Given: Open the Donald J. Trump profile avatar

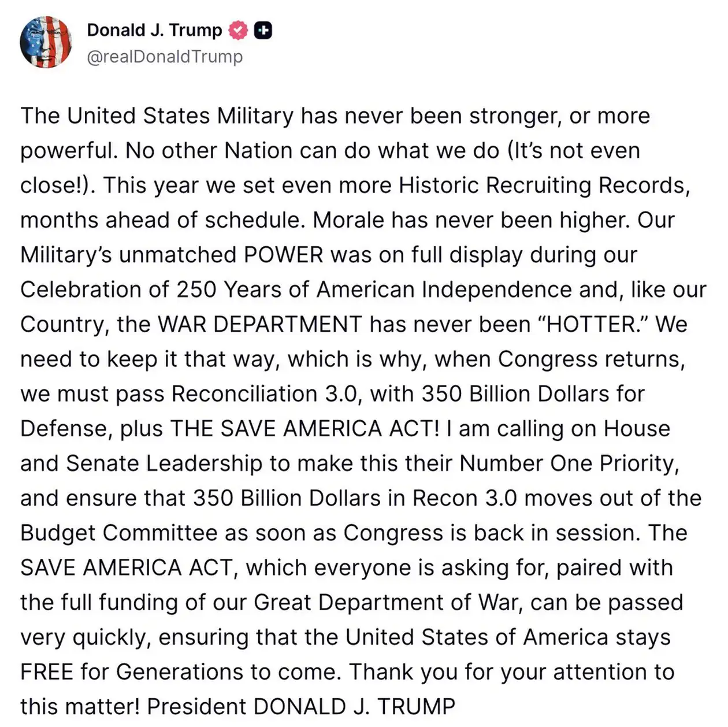Looking at the screenshot, I should pos(46,42).
